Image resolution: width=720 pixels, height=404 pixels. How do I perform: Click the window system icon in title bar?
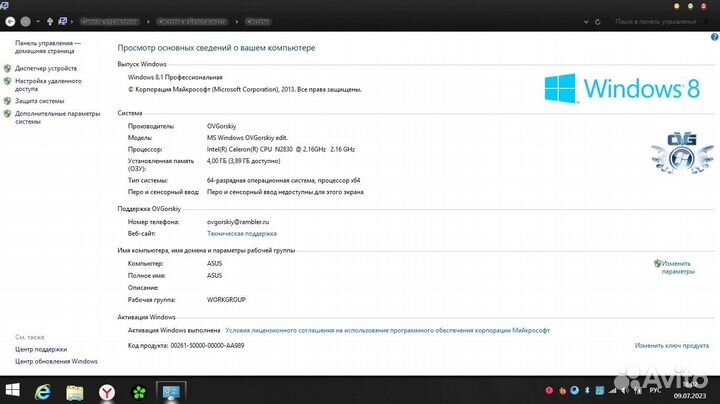[5, 5]
